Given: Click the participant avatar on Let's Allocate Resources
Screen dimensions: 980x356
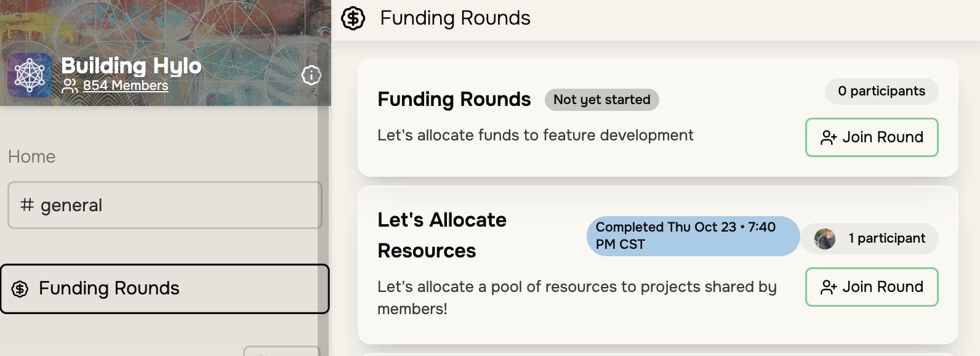Looking at the screenshot, I should (x=825, y=238).
